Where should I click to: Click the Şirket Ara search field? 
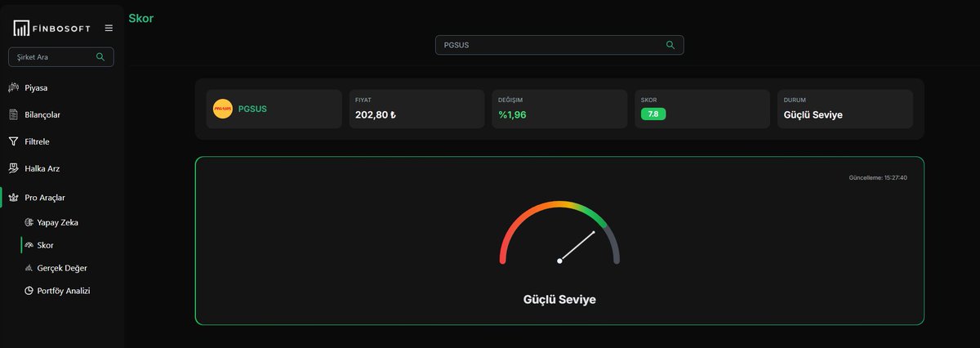60,57
